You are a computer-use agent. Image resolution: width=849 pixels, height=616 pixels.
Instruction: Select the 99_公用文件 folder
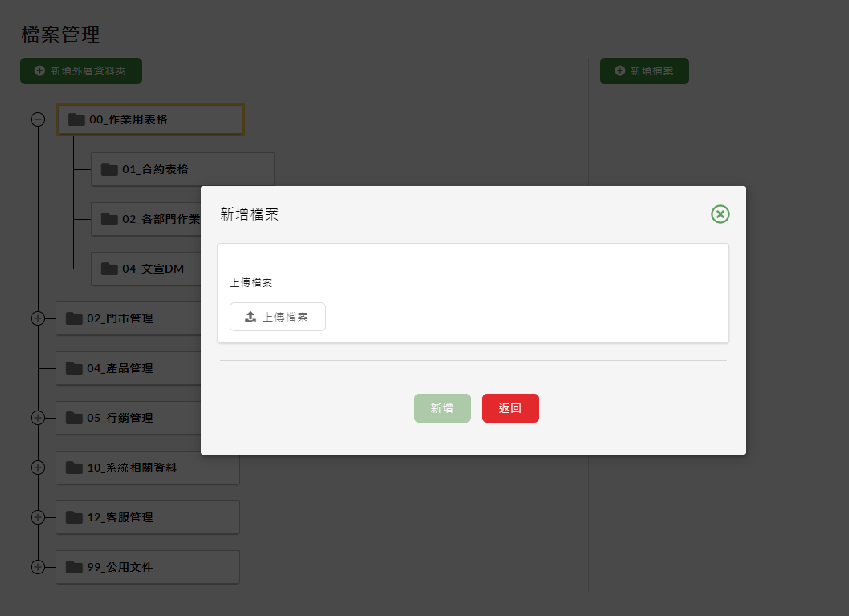148,567
